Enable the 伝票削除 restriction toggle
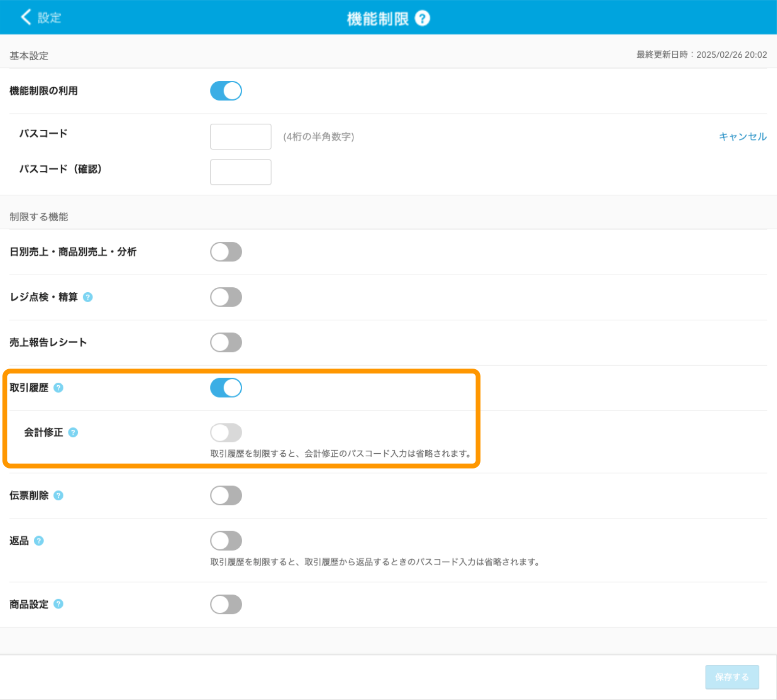The height and width of the screenshot is (700, 777). [226, 495]
